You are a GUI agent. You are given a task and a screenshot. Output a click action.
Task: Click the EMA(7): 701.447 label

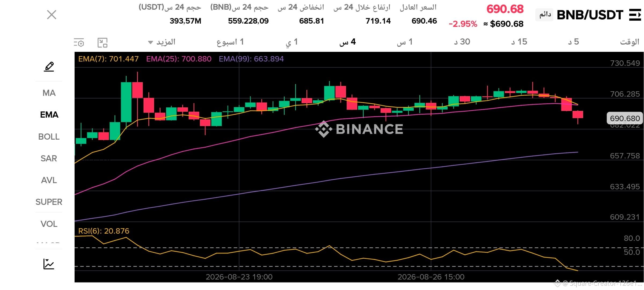point(108,59)
